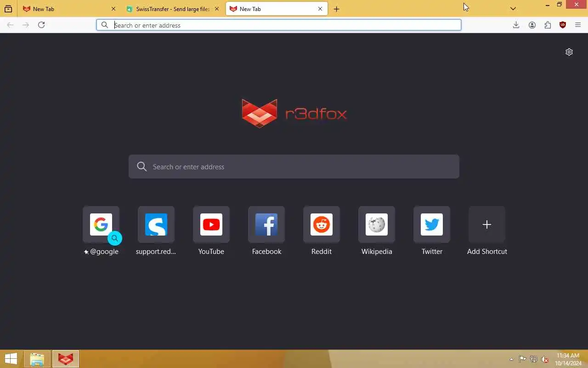Show hidden system tray icons
The height and width of the screenshot is (368, 588).
coord(511,359)
